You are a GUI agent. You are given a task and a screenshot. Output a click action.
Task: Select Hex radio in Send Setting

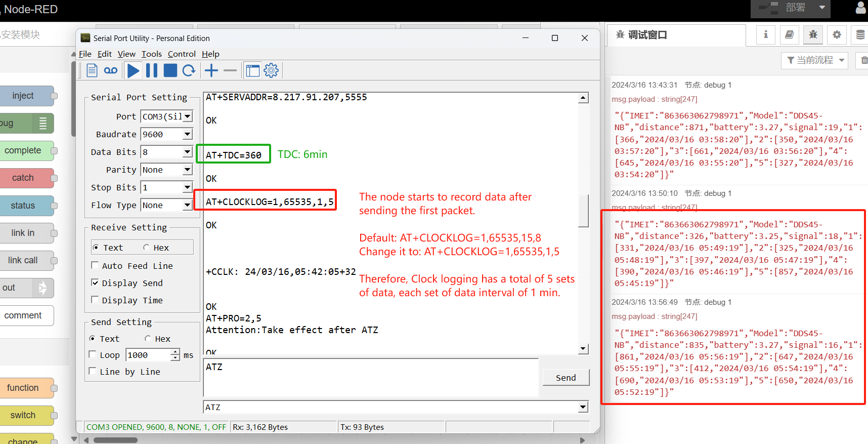(148, 339)
